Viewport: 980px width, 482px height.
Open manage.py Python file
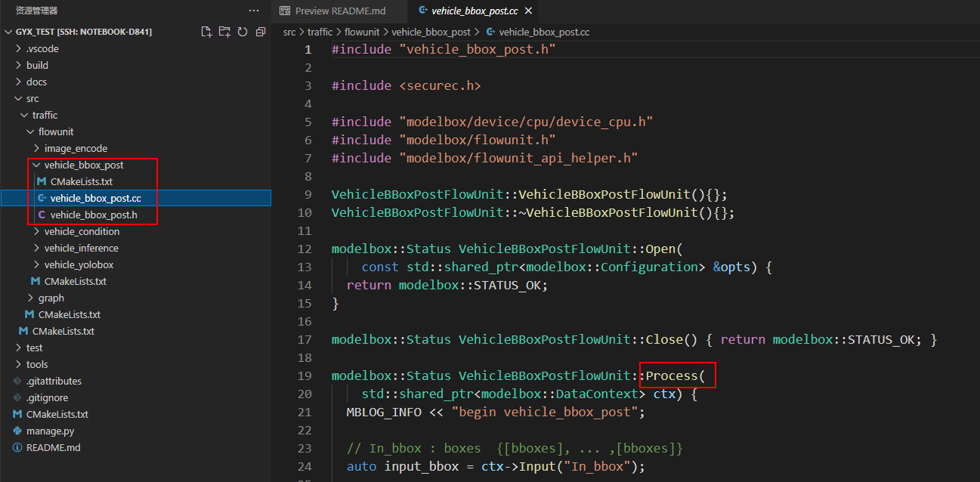[136, 431]
